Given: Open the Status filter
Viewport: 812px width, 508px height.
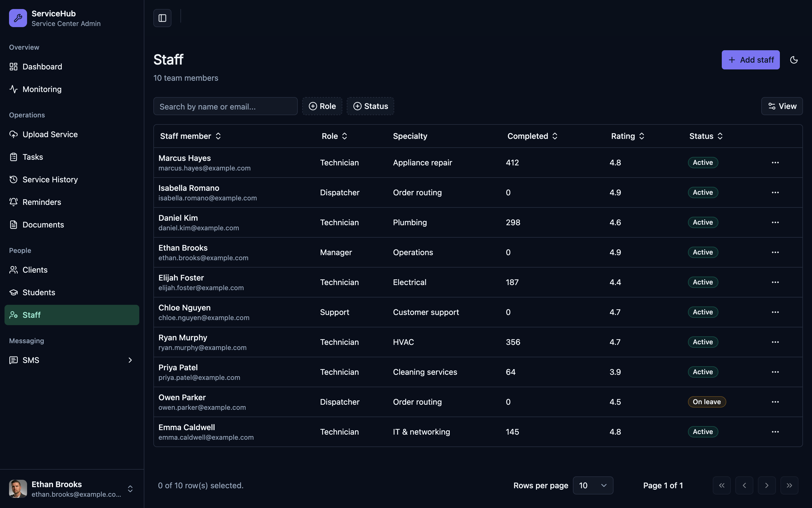Looking at the screenshot, I should coord(370,106).
